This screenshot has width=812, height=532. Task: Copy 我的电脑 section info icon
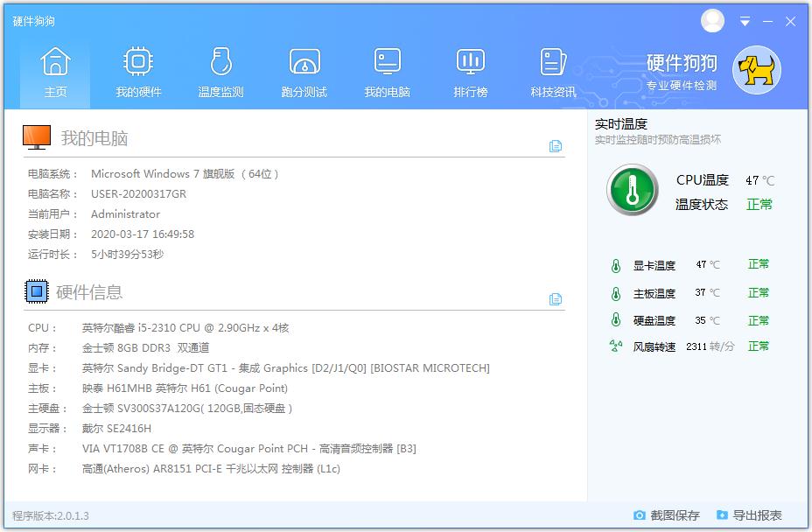coord(556,146)
